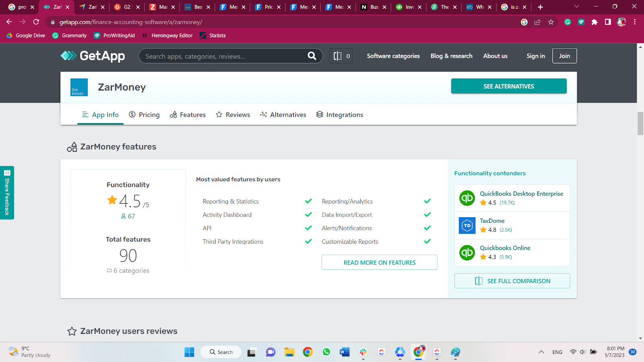Open the Google Drive bookmark
Viewport: 644px width, 362px height.
click(26, 35)
